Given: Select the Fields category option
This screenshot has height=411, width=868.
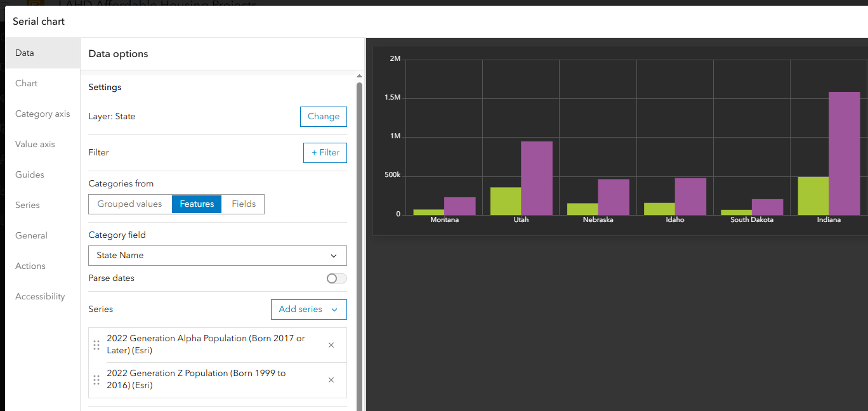Looking at the screenshot, I should (x=244, y=204).
